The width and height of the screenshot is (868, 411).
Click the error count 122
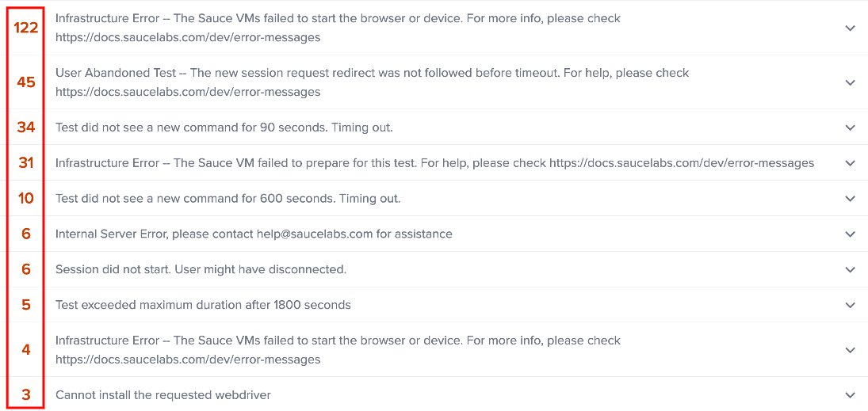click(x=26, y=29)
